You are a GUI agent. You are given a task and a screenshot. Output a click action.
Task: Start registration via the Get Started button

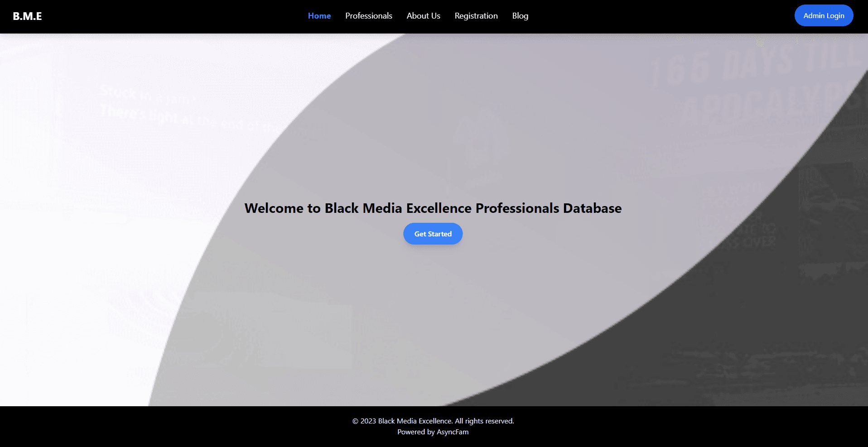[x=432, y=234]
